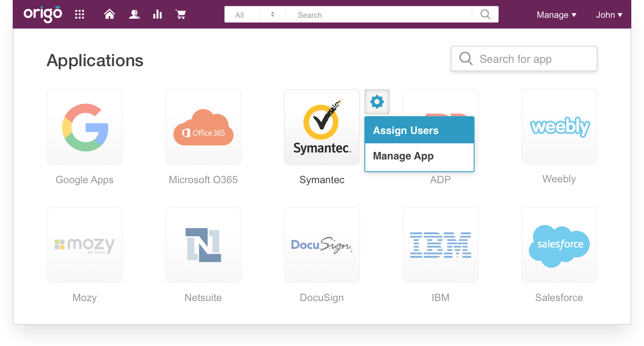Viewport: 644px width, 346px height.
Task: Open the Salesforce app tile
Action: 559,245
